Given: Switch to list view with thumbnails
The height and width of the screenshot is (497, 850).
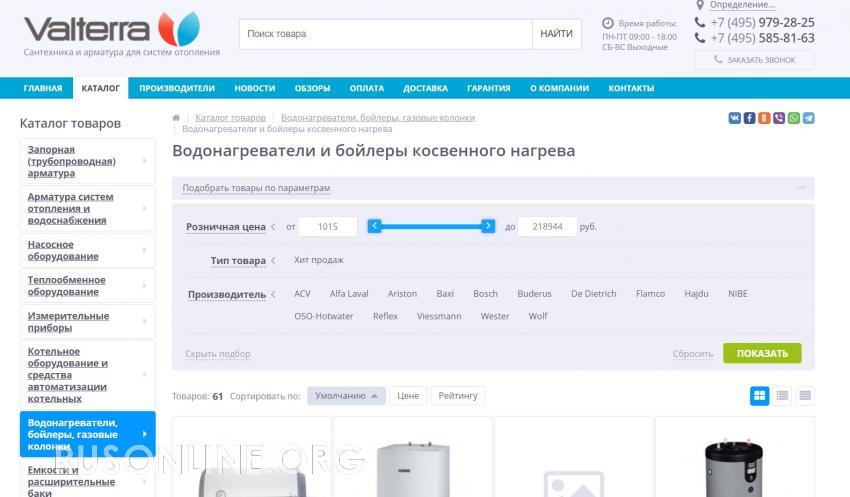Looking at the screenshot, I should (782, 396).
